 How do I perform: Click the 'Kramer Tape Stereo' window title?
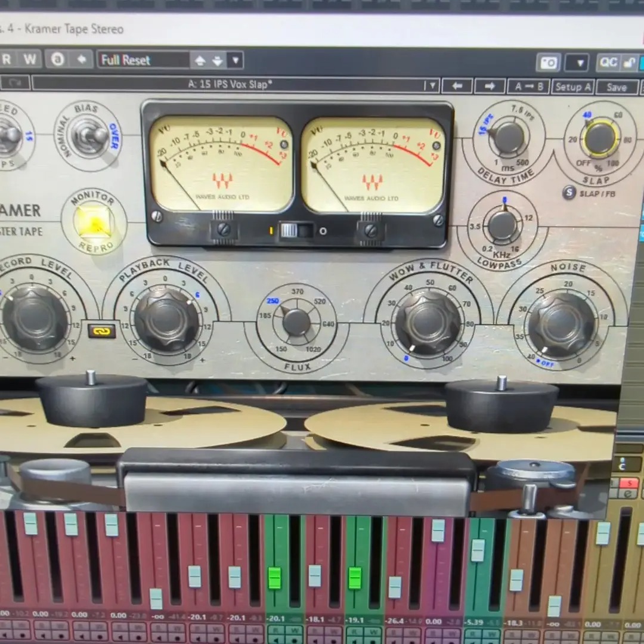[74, 29]
